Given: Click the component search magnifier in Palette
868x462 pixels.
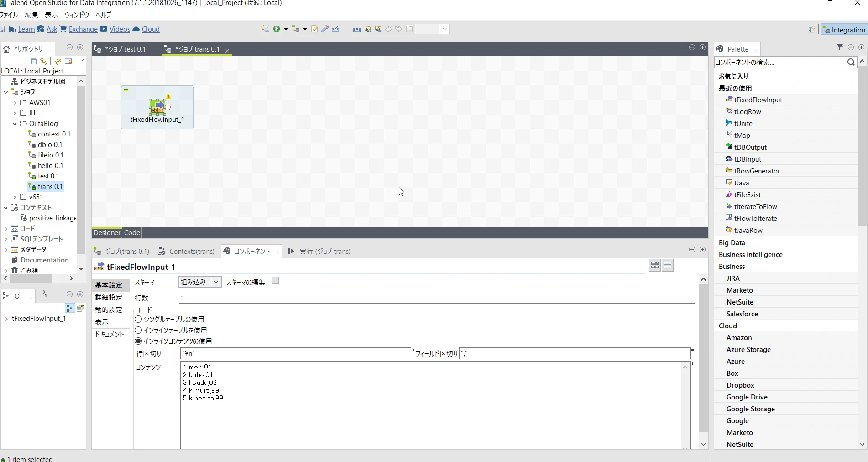Looking at the screenshot, I should coord(851,62).
